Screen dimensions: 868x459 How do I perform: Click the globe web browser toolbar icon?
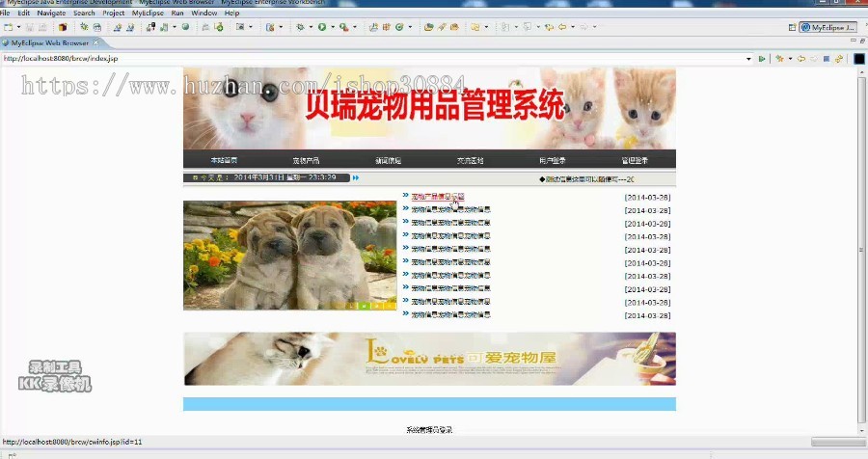pyautogui.click(x=185, y=27)
